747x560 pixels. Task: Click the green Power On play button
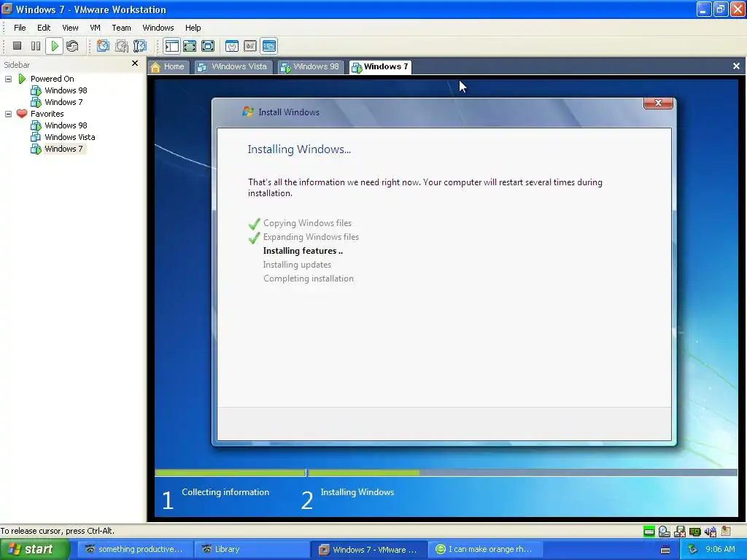tap(54, 46)
